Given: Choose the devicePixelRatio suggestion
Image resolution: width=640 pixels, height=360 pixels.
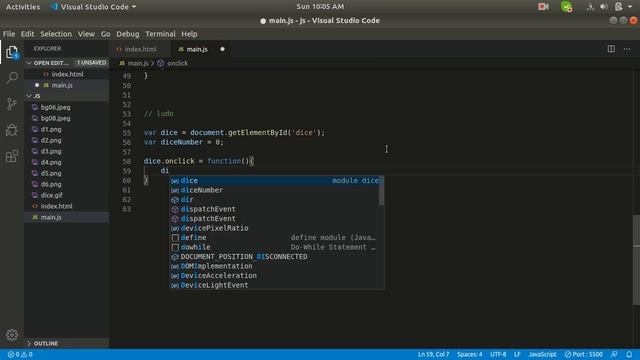Looking at the screenshot, I should click(274, 228).
